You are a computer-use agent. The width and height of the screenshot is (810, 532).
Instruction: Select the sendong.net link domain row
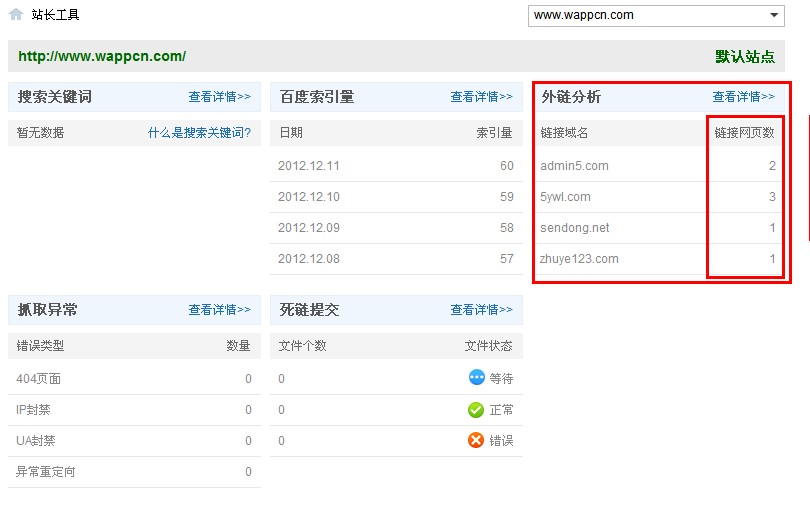[574, 228]
